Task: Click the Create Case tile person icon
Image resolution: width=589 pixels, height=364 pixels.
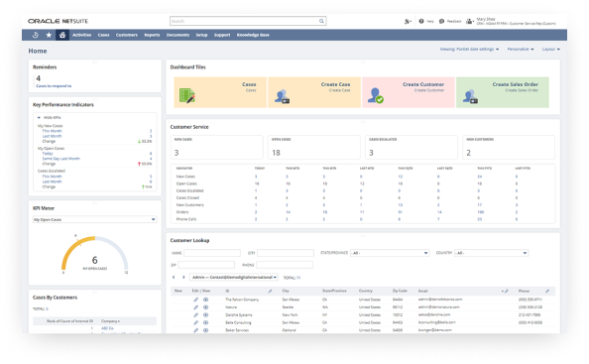Action: point(282,96)
